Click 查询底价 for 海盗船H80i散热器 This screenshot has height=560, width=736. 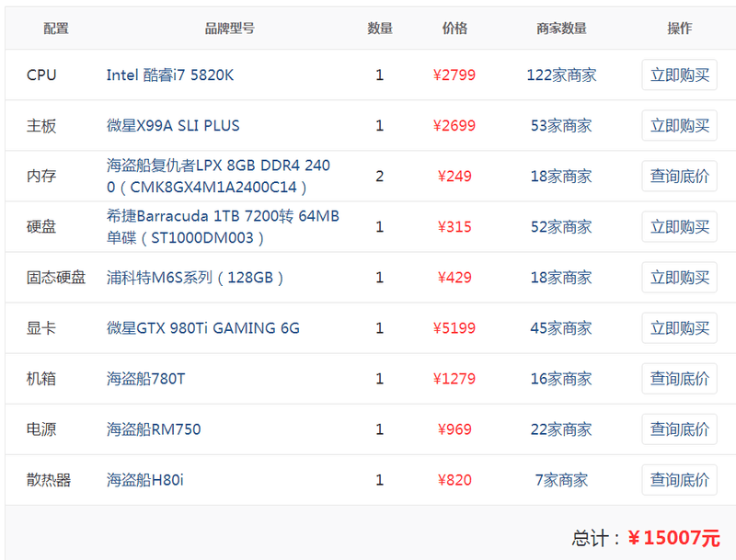tap(679, 480)
